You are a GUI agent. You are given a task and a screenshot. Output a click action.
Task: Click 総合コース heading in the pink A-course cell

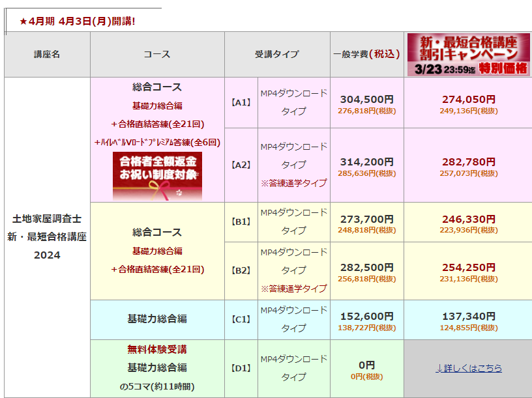pyautogui.click(x=157, y=87)
